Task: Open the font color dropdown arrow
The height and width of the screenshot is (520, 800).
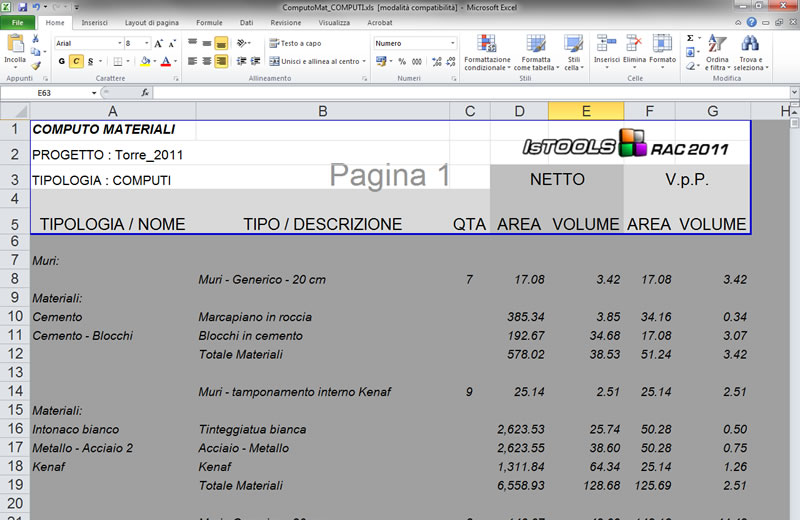Action: coord(175,61)
